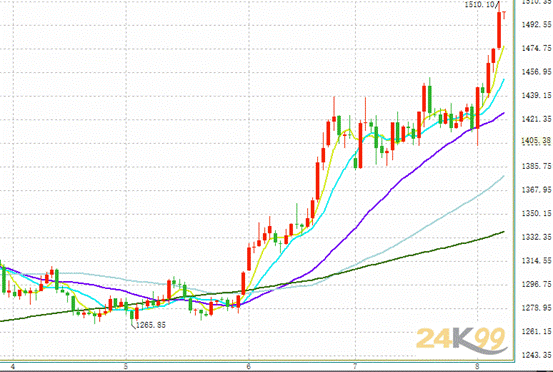Click the 1296.75 price axis label
553x372 pixels.
(537, 284)
